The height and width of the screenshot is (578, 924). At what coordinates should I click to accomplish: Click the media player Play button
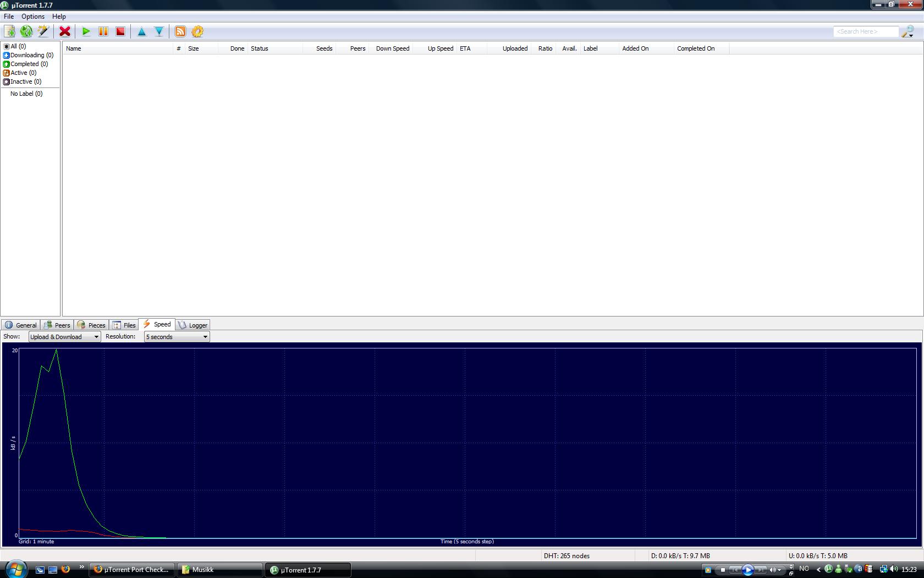tap(747, 570)
